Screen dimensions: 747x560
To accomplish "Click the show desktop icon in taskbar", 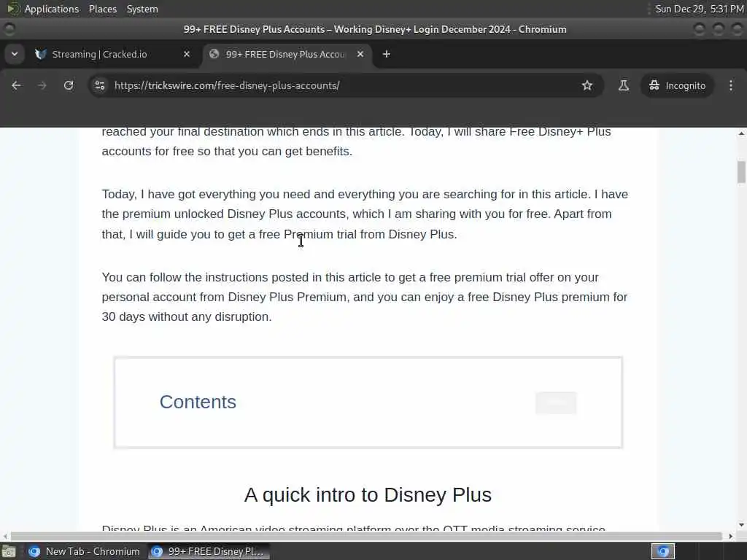I will point(9,551).
